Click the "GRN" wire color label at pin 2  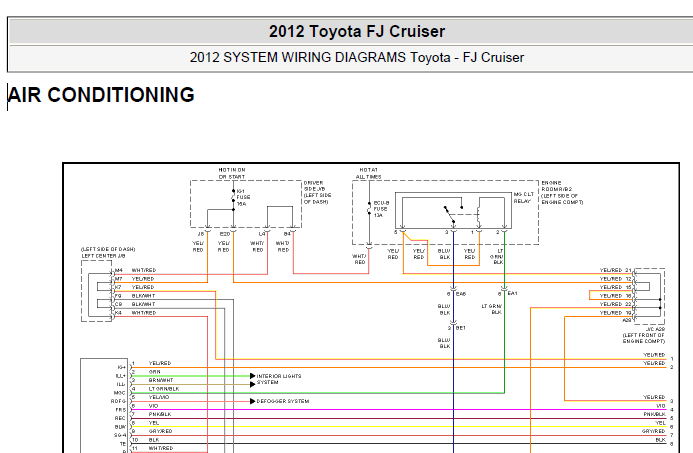pos(155,372)
